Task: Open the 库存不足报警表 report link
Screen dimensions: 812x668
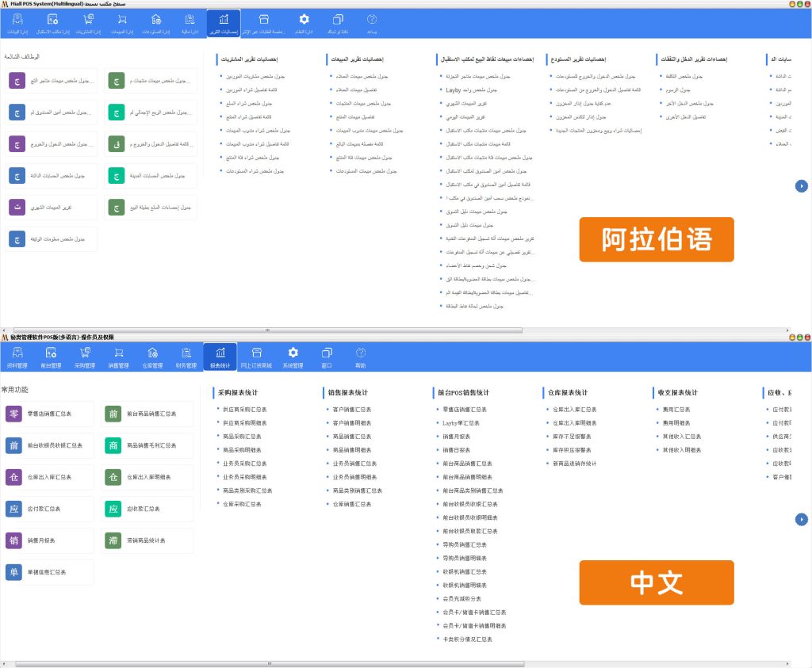Action: coord(572,437)
